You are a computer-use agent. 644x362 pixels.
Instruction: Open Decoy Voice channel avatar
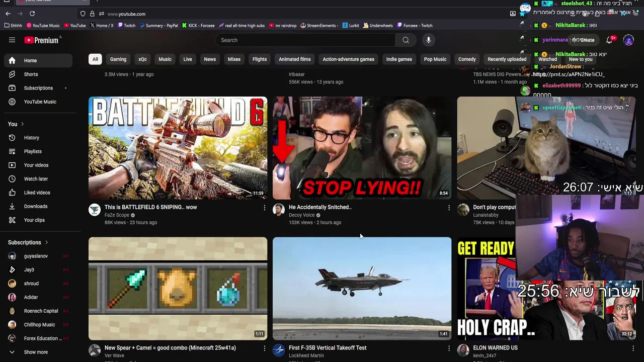(x=279, y=210)
